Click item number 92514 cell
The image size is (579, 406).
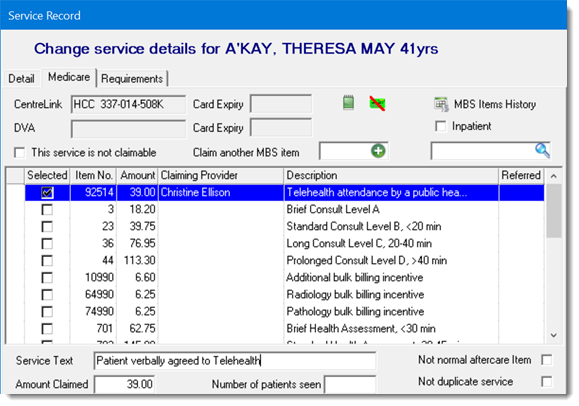93,192
